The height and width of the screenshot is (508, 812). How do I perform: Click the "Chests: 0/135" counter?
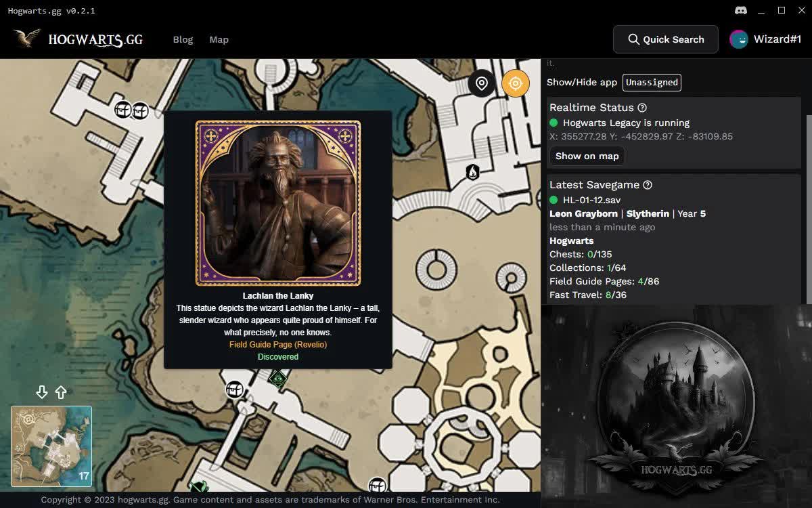[x=581, y=254]
